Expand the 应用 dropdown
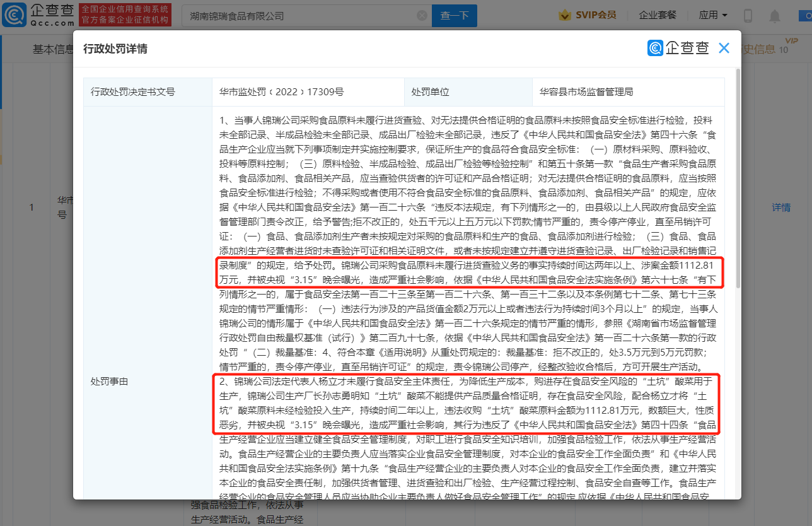The height and width of the screenshot is (526, 812). click(x=713, y=15)
